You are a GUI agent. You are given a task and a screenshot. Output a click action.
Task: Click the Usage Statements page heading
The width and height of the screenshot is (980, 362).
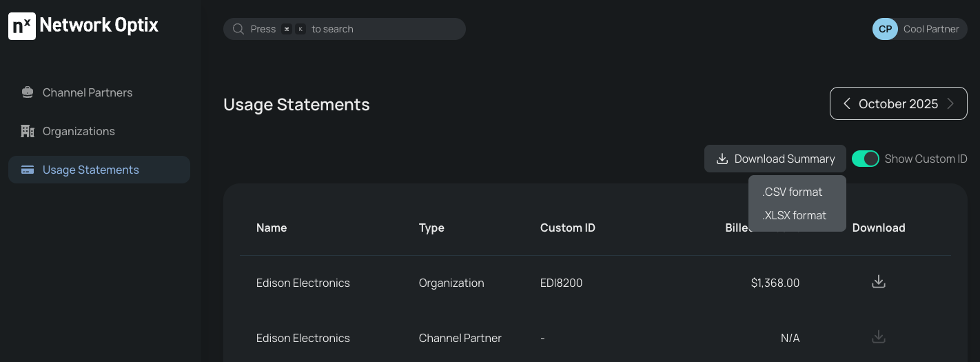pyautogui.click(x=296, y=105)
